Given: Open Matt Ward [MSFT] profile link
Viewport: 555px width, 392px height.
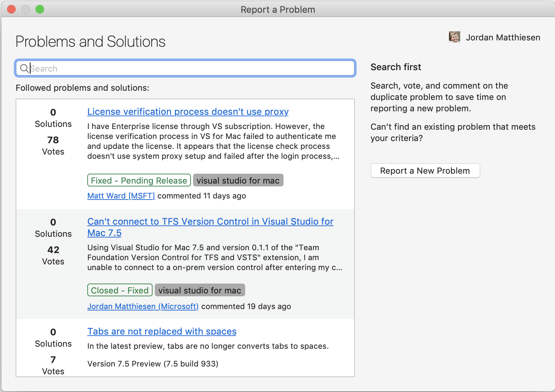Looking at the screenshot, I should click(x=121, y=196).
